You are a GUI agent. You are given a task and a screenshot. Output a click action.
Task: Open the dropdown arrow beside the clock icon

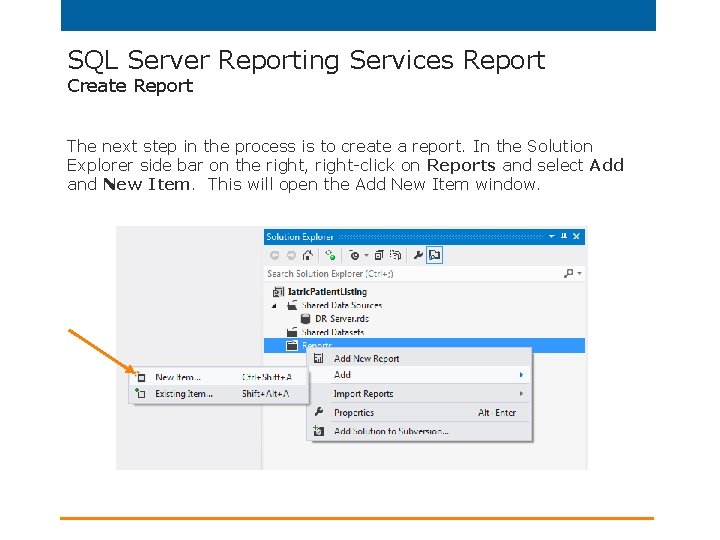coord(366,255)
